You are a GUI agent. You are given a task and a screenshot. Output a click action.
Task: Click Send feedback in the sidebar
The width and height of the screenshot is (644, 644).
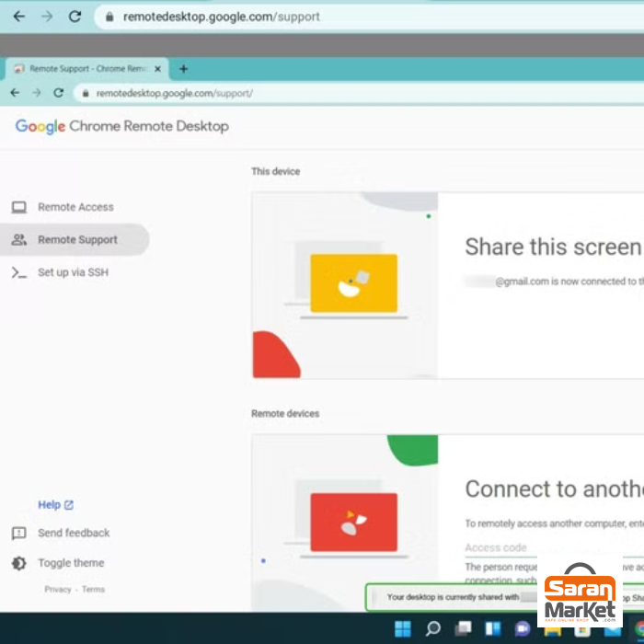(73, 533)
